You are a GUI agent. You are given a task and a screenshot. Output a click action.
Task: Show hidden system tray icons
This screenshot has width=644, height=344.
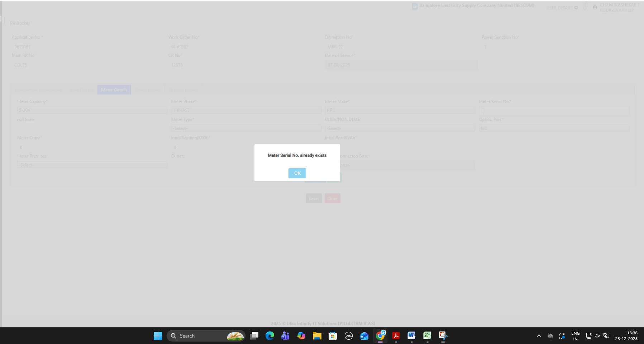coord(539,336)
